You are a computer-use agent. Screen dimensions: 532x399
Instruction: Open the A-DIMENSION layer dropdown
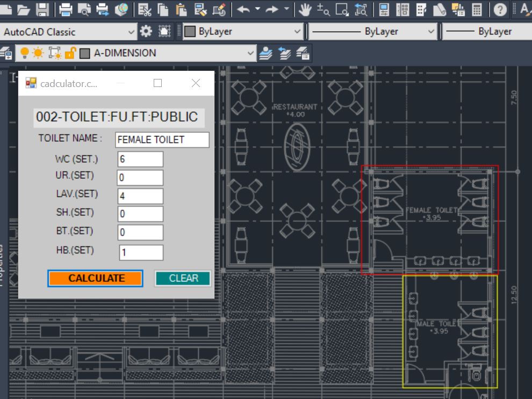[250, 53]
